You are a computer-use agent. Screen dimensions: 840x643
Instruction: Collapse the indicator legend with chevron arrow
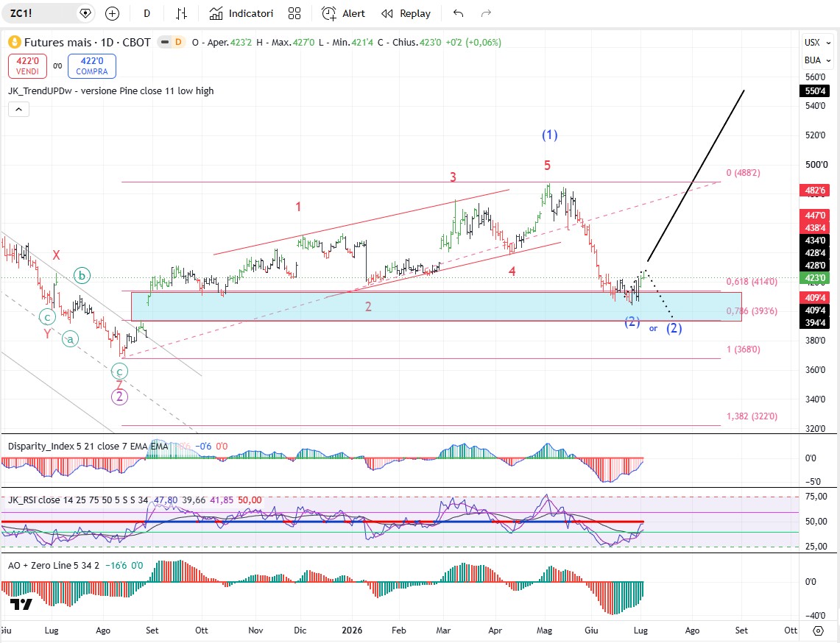[18, 109]
